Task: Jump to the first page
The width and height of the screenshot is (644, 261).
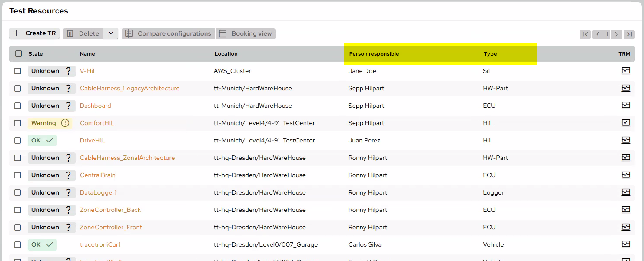Action: 585,34
